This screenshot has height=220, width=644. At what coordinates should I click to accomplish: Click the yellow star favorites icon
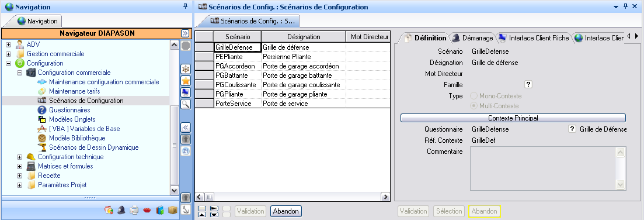186,81
